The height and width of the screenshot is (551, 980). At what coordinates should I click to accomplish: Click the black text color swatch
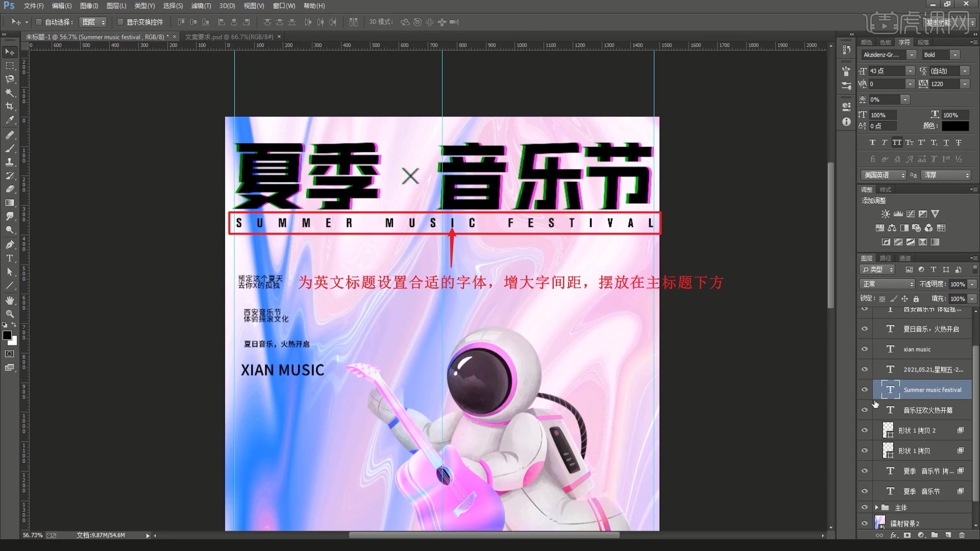(954, 126)
